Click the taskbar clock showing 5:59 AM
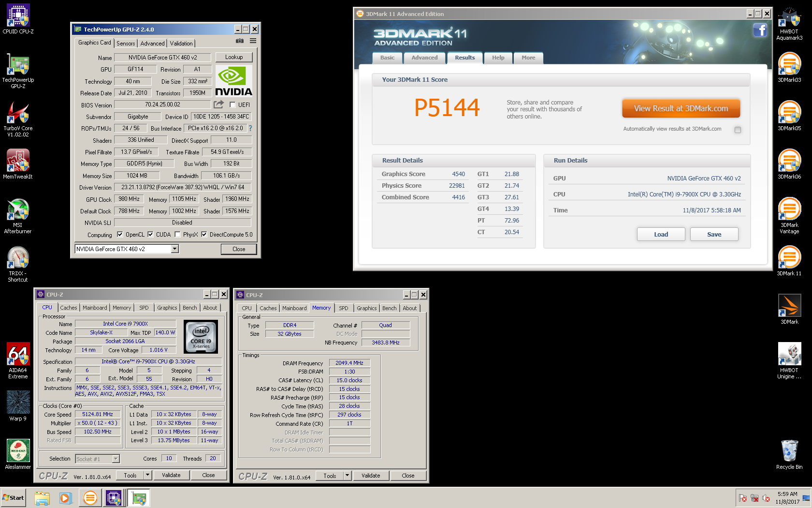The height and width of the screenshot is (508, 812). (x=787, y=498)
